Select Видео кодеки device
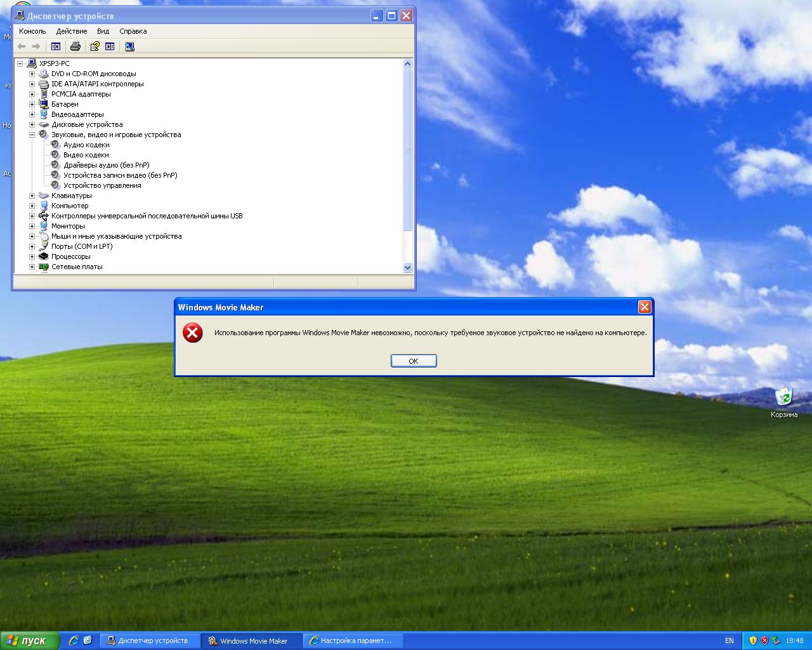Image resolution: width=812 pixels, height=650 pixels. (86, 155)
